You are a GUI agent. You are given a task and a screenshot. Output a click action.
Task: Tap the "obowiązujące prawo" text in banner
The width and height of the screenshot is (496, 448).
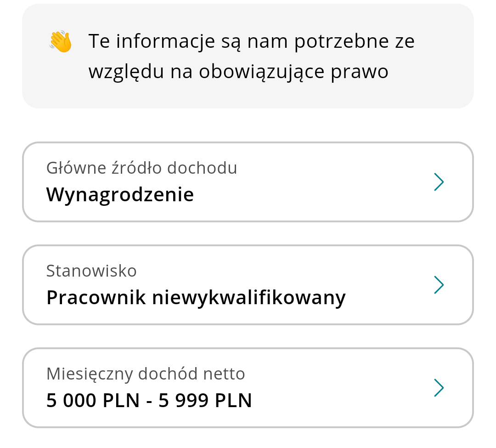[293, 72]
